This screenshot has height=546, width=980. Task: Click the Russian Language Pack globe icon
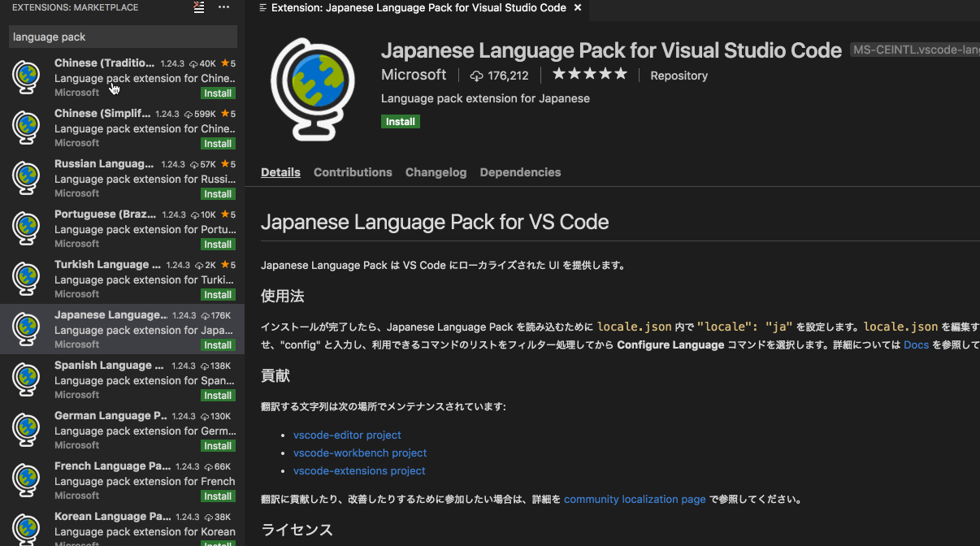coord(25,178)
